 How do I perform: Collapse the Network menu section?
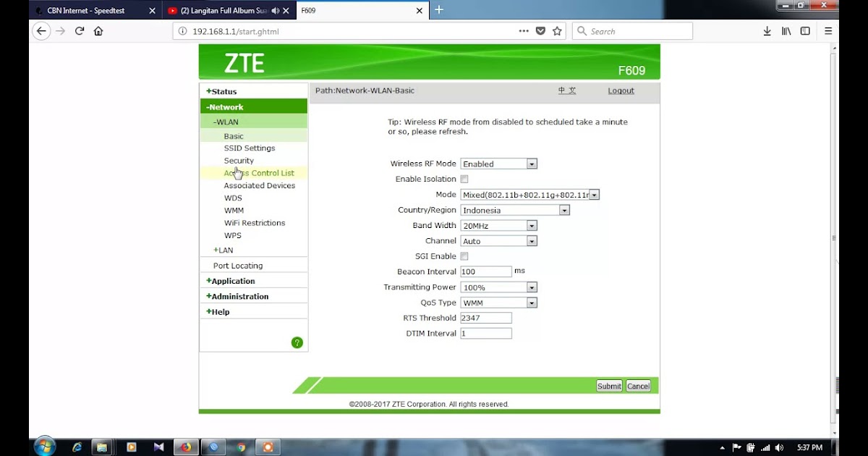click(x=225, y=107)
